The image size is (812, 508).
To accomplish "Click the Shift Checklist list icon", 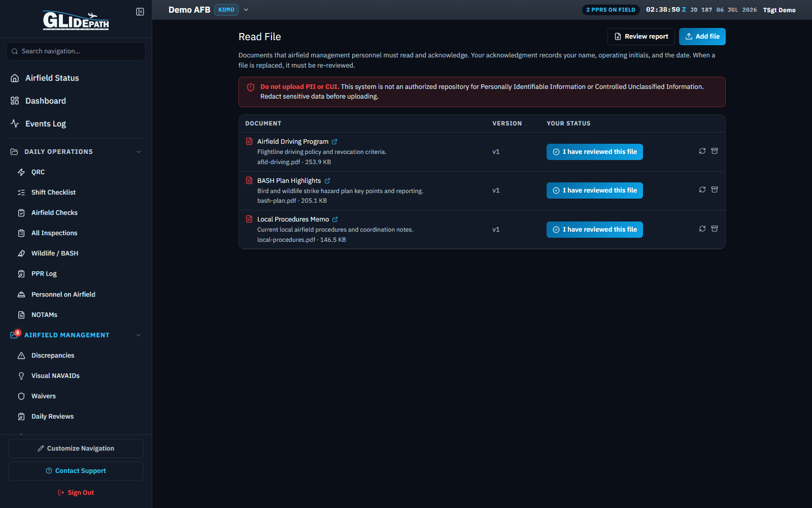I will [x=21, y=193].
